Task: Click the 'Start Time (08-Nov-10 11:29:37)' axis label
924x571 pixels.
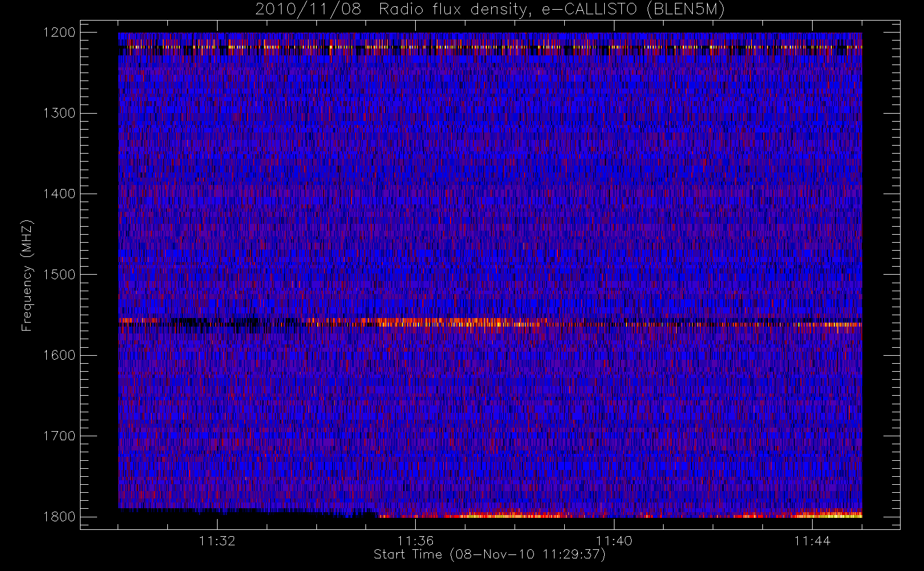Action: (x=490, y=554)
